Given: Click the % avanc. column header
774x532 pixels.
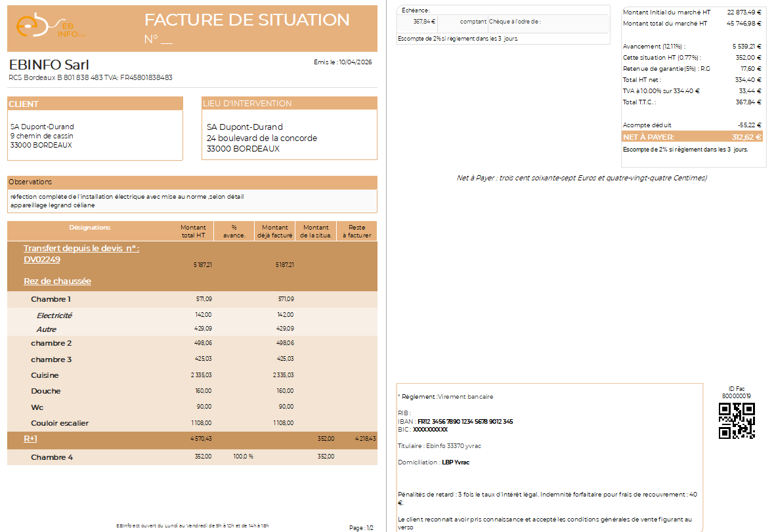Looking at the screenshot, I should pyautogui.click(x=234, y=231).
